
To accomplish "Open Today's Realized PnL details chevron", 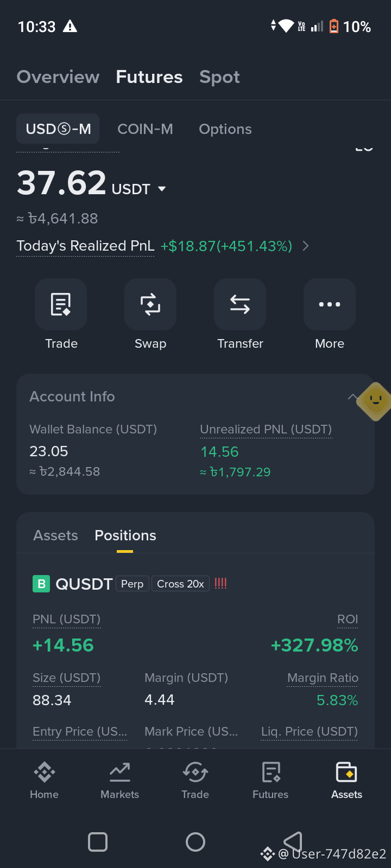I will pyautogui.click(x=306, y=246).
